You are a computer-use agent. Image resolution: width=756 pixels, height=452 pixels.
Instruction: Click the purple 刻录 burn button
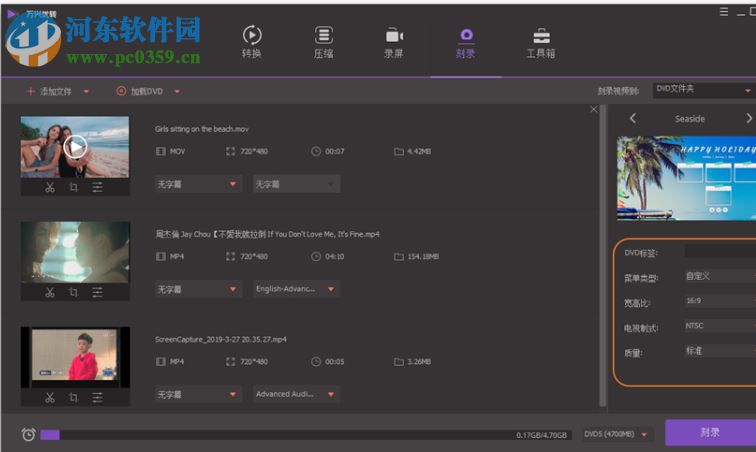pyautogui.click(x=710, y=432)
